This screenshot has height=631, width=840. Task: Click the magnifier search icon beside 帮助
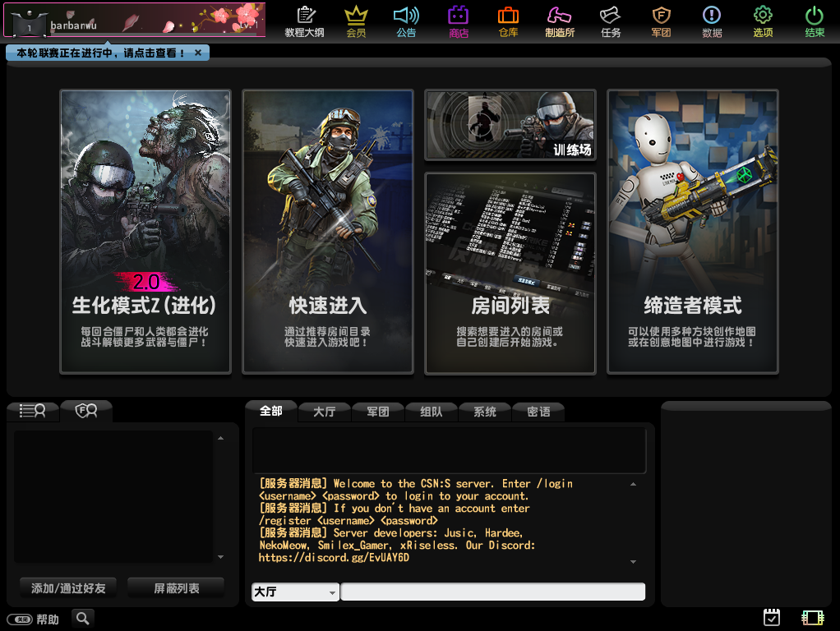click(x=82, y=618)
